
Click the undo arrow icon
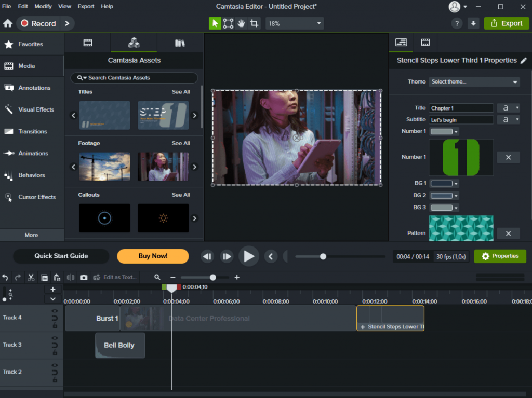coord(5,278)
